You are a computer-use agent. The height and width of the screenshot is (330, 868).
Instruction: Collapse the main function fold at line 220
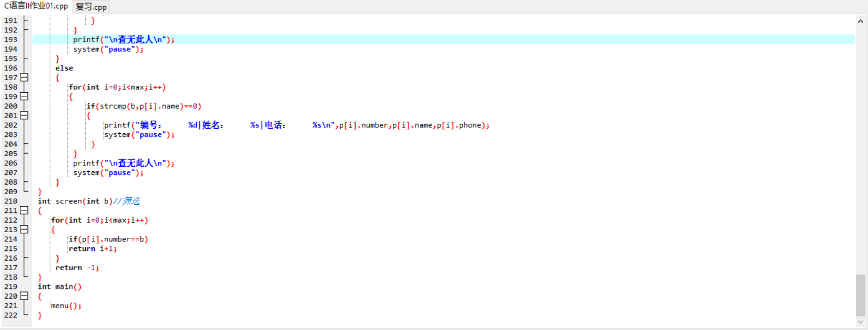pyautogui.click(x=24, y=296)
